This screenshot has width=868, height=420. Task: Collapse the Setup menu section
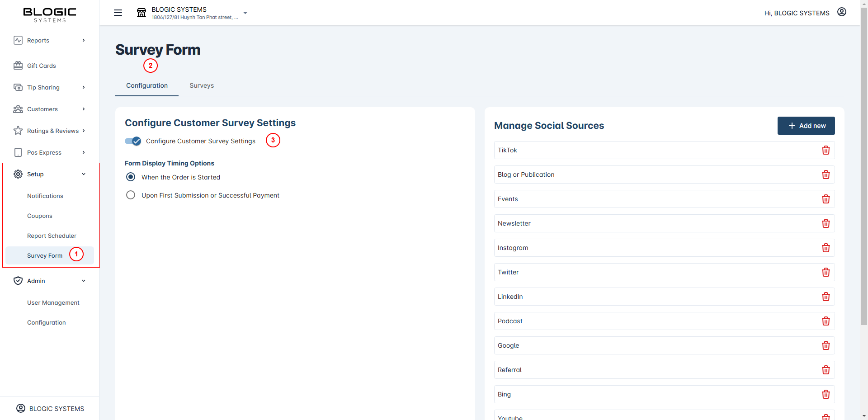(x=84, y=174)
